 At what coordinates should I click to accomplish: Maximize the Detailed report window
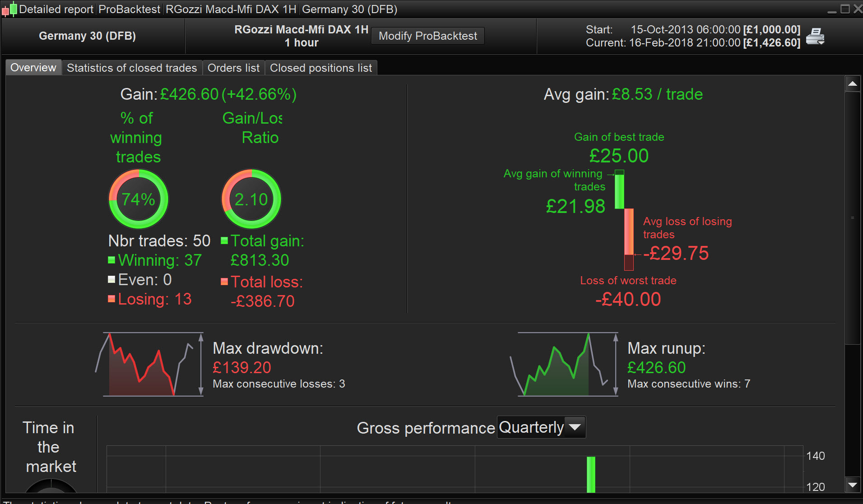(845, 9)
